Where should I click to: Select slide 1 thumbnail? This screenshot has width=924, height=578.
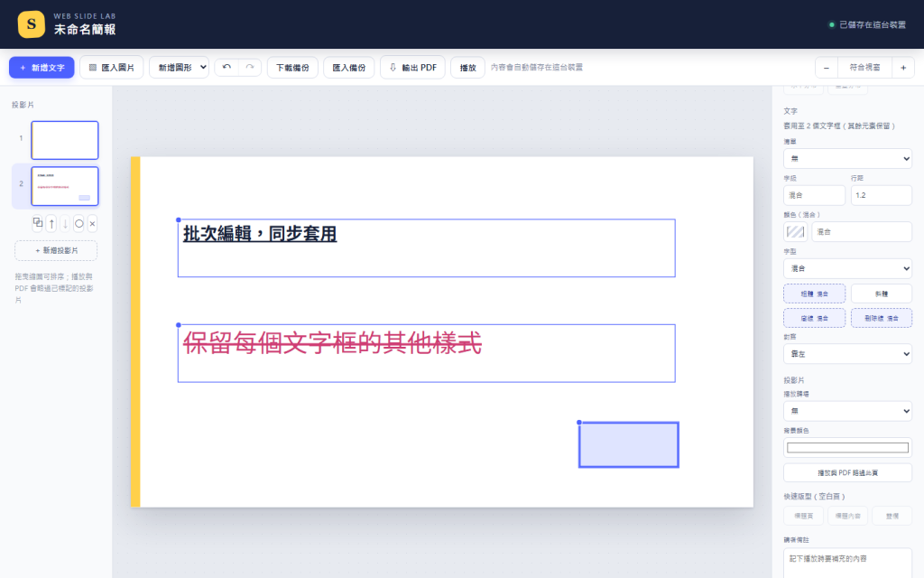65,140
